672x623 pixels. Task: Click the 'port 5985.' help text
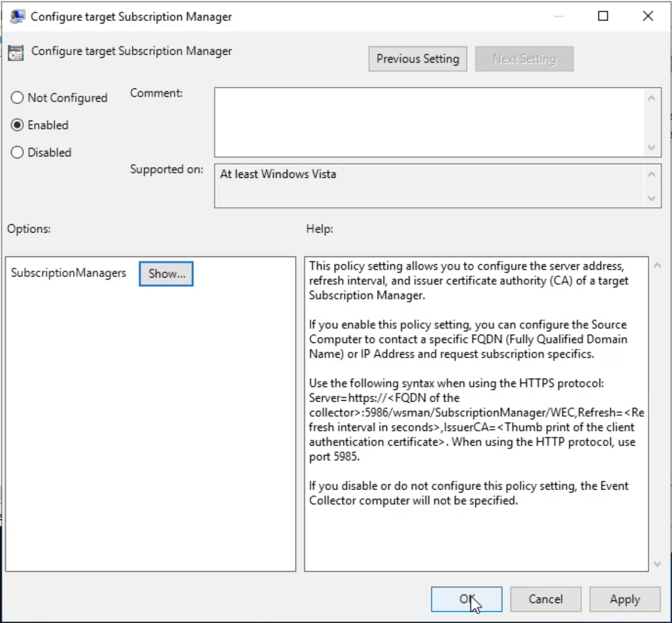(335, 457)
